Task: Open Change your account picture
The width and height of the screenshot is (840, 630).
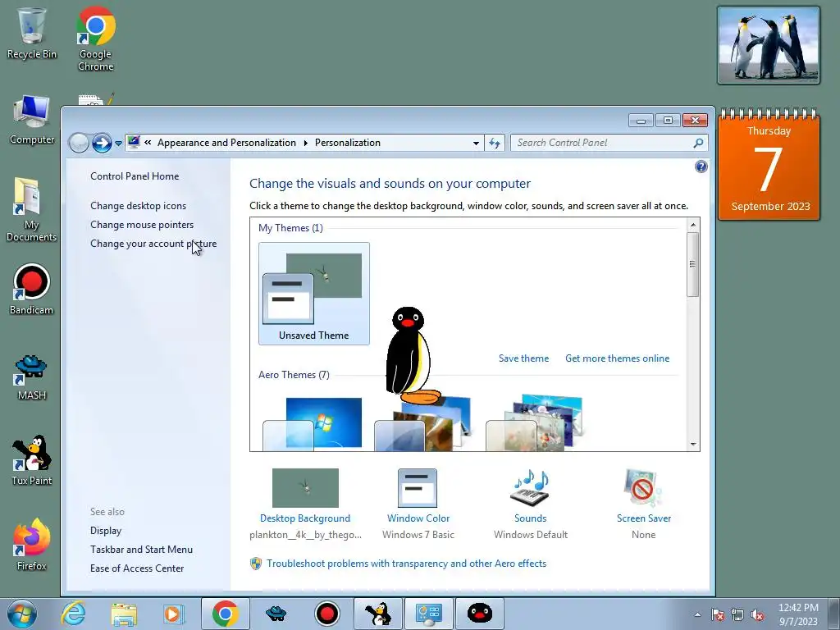Action: coord(153,243)
